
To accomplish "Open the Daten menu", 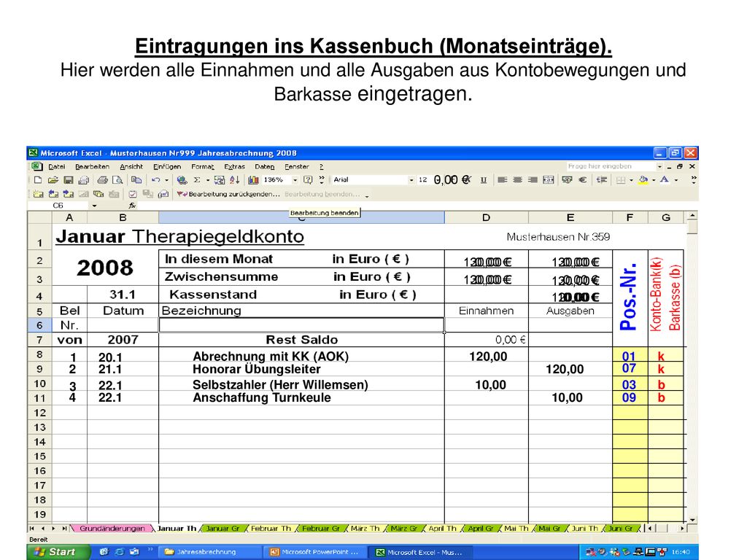I will (x=264, y=167).
